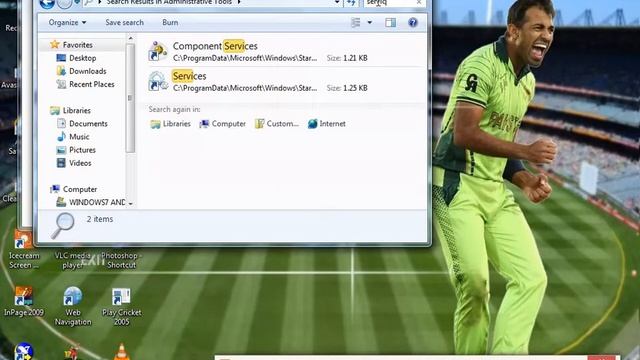The image size is (640, 360).
Task: Select the Downloads folder icon
Action: pyautogui.click(x=61, y=71)
